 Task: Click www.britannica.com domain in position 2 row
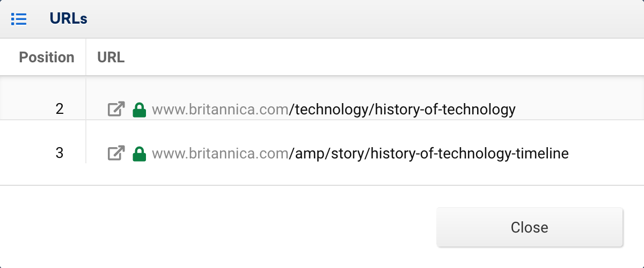click(x=221, y=110)
